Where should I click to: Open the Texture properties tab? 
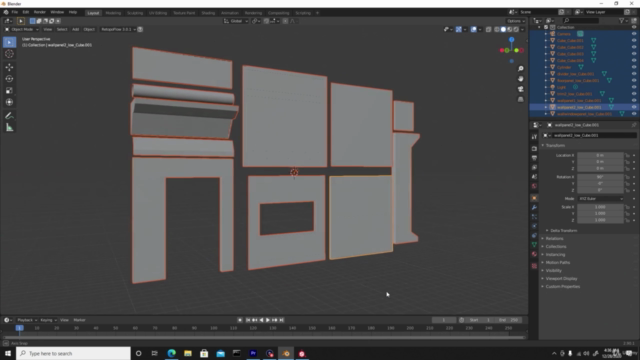tap(534, 266)
